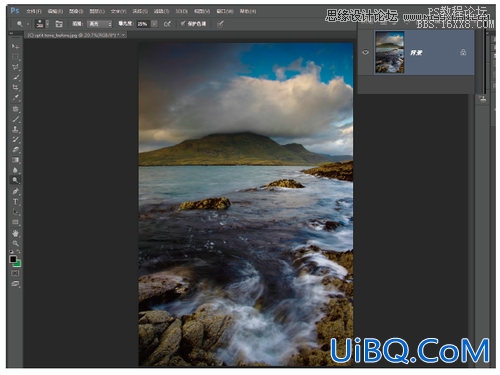The width and height of the screenshot is (500, 375).
Task: Open the 编辑(E) menu
Action: (55, 11)
